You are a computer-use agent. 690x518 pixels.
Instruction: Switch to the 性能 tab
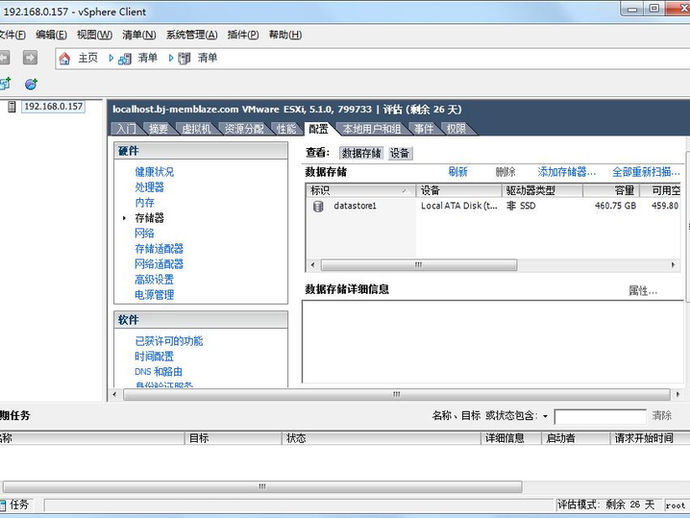(286, 129)
